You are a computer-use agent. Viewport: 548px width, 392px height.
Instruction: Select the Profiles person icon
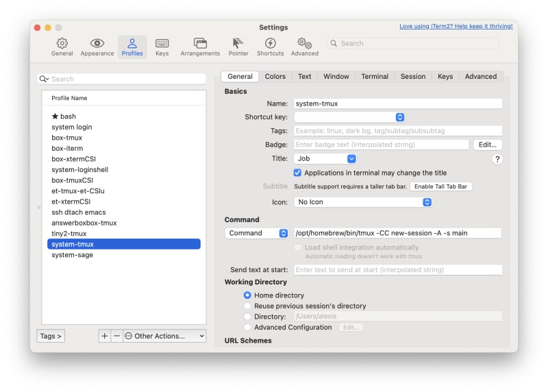click(x=132, y=43)
